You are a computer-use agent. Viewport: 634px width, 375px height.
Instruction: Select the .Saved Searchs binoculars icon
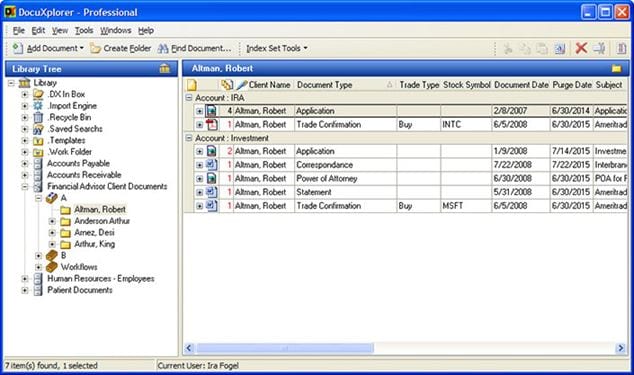[38, 129]
